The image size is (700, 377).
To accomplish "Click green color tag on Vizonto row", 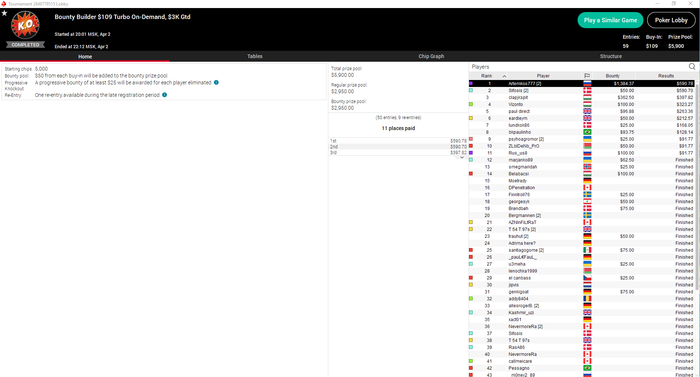I will click(471, 104).
